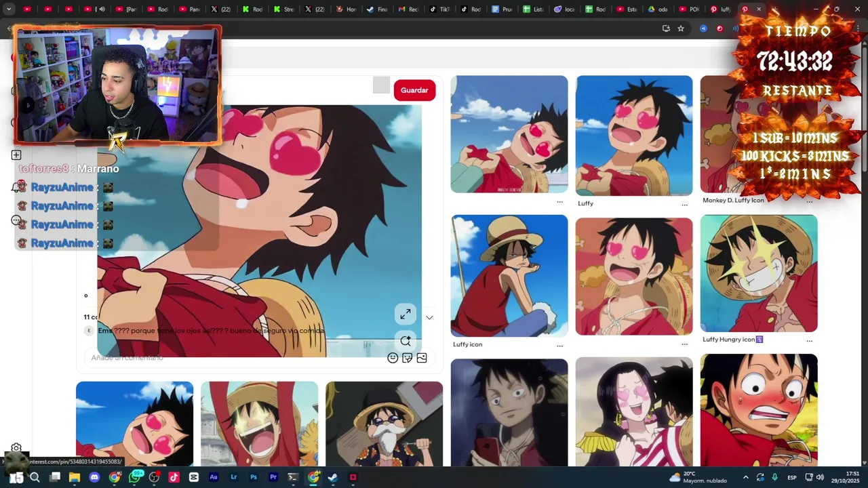This screenshot has height=488, width=868.
Task: Switch to the TikTok 'TikT' tab
Action: click(440, 9)
